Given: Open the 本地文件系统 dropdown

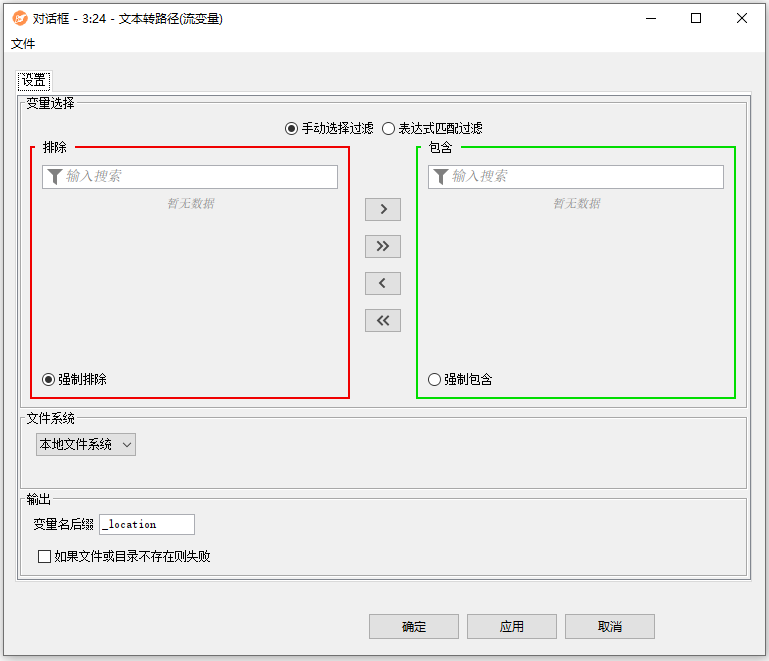Looking at the screenshot, I should pyautogui.click(x=86, y=445).
